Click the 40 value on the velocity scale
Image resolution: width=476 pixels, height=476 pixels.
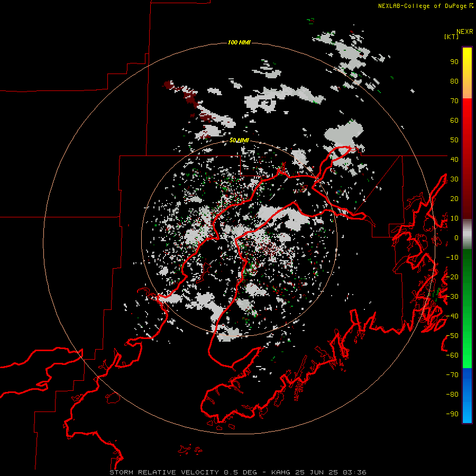(454, 159)
